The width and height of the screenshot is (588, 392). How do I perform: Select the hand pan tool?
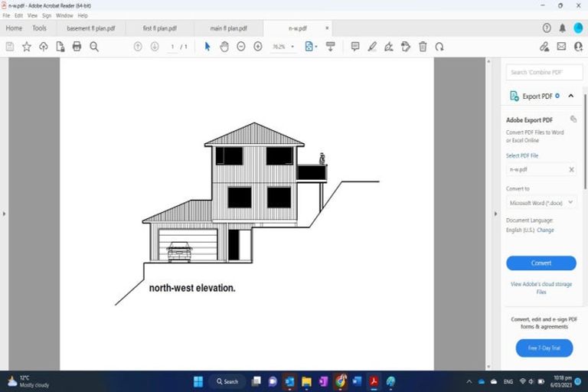coord(224,47)
